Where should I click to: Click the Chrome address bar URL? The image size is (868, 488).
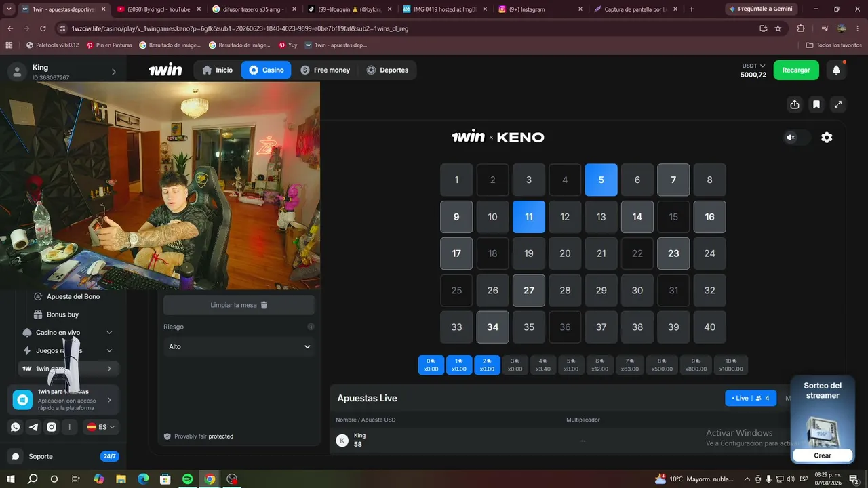click(239, 28)
